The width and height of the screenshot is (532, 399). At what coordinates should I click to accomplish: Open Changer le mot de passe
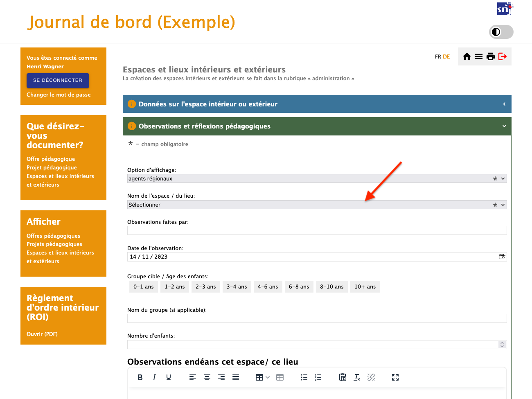coord(59,95)
